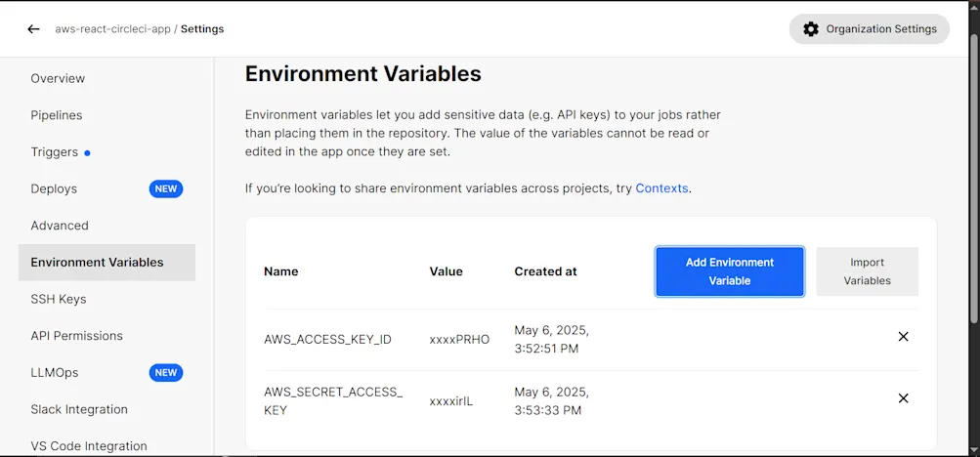Viewport: 980px width, 457px height.
Task: Click the NEW badge beside LLMOps
Action: 166,373
